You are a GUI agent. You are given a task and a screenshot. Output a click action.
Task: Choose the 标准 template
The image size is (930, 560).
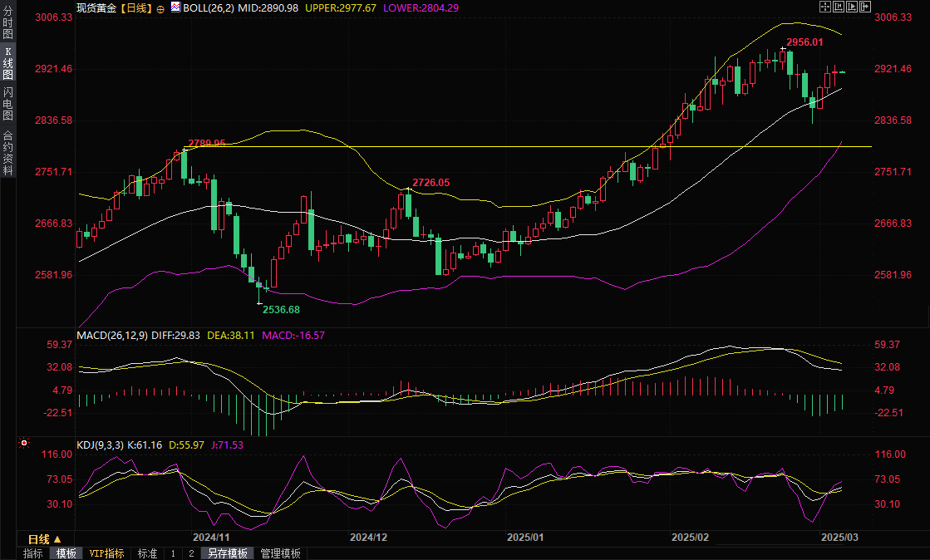coord(147,553)
